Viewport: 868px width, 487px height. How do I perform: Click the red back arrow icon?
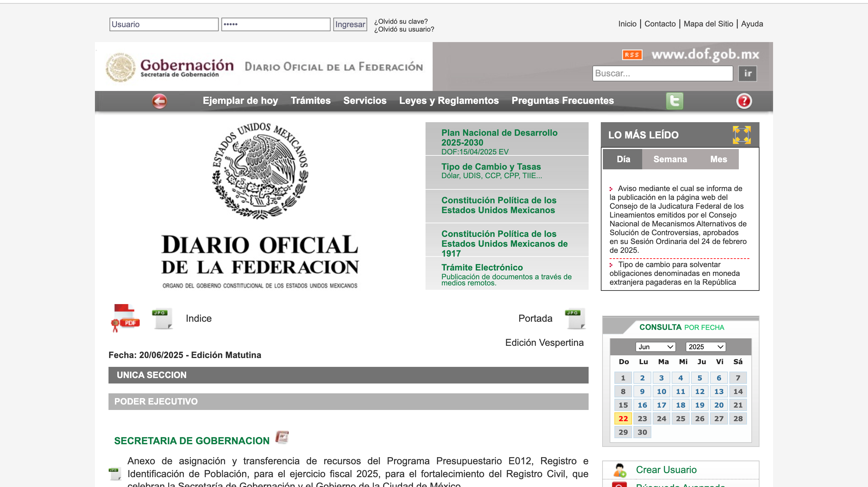(159, 101)
